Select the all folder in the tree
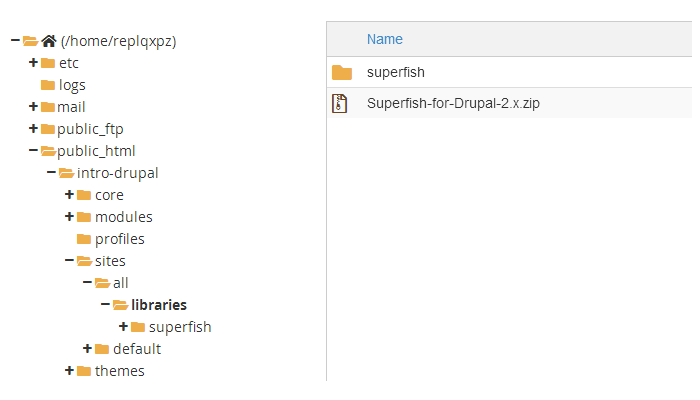Screen dimensions: 700x400 point(120,283)
